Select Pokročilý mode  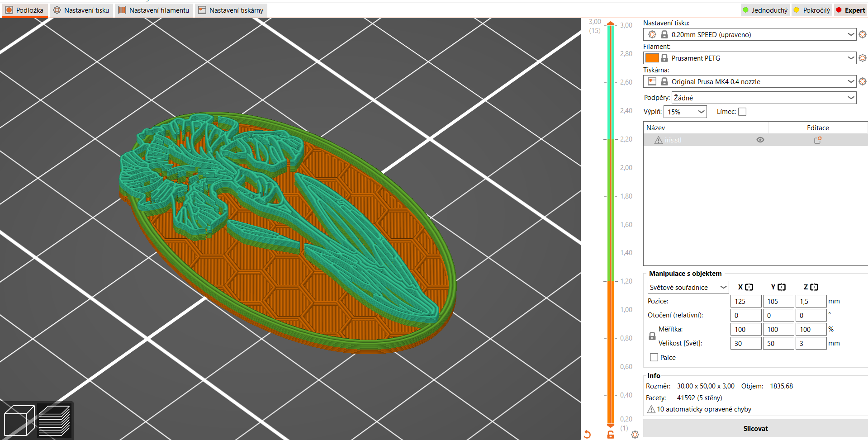(x=812, y=10)
